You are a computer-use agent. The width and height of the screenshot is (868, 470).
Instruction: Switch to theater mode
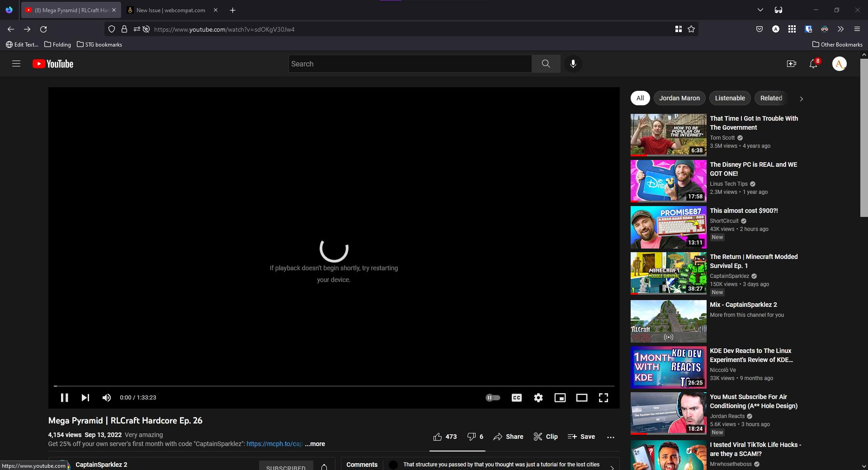tap(582, 398)
